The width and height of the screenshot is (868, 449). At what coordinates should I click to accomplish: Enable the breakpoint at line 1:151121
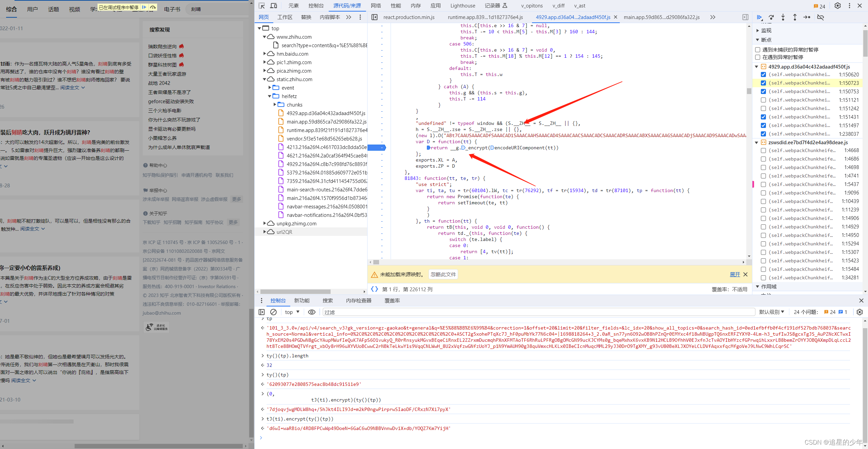pyautogui.click(x=763, y=100)
